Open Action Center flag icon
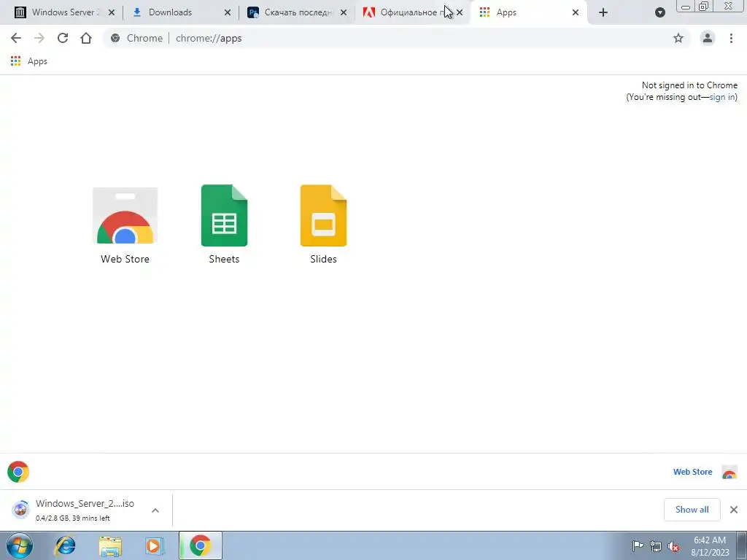747x560 pixels. (638, 546)
